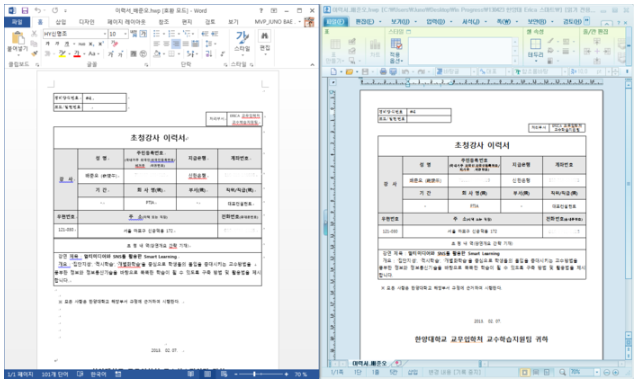Image resolution: width=637 pixels, height=385 pixels.
Task: Click the Cut scissors icon in Word's ribbon
Action: 35,34
